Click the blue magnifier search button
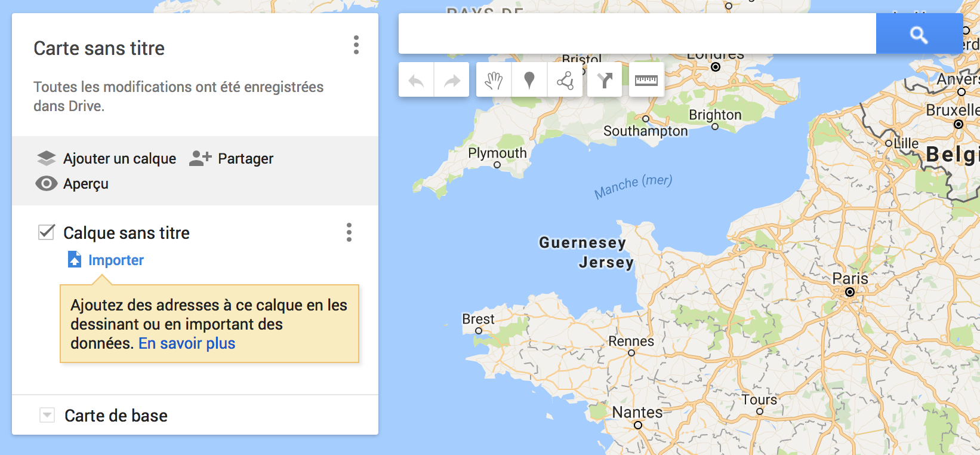980x455 pixels. (x=919, y=35)
